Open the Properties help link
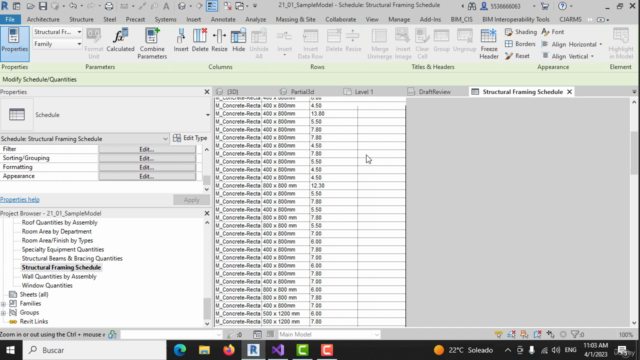The image size is (640, 360). [x=20, y=200]
